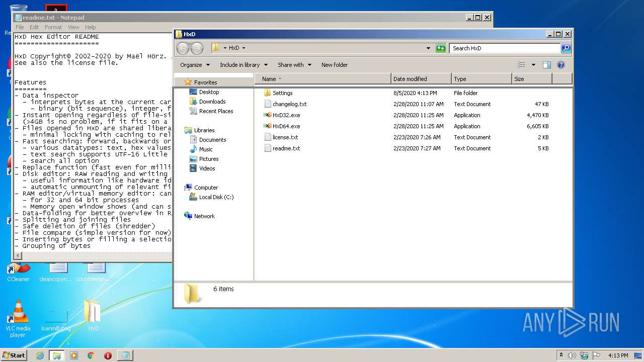
Task: Select changelog.txt file icon
Action: 268,104
